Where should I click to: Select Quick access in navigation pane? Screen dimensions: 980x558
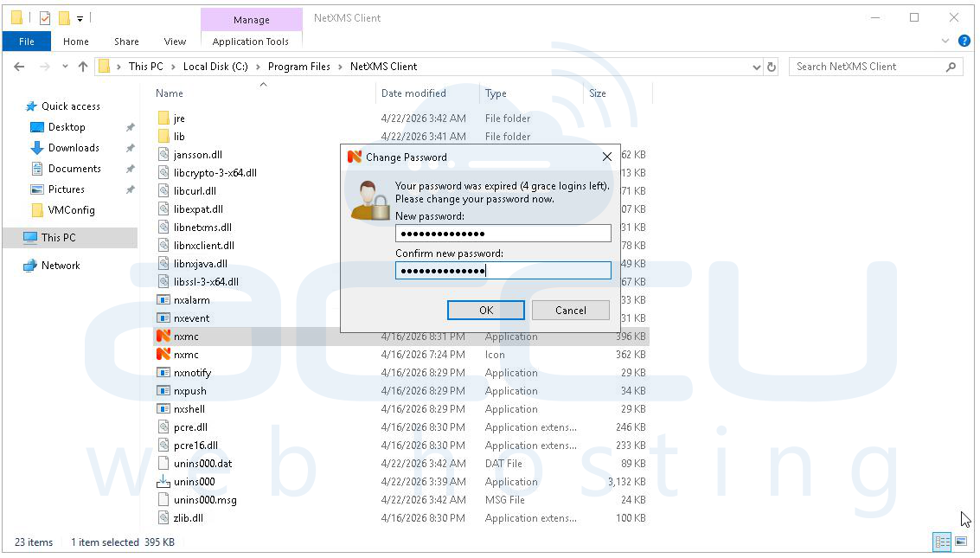click(71, 106)
